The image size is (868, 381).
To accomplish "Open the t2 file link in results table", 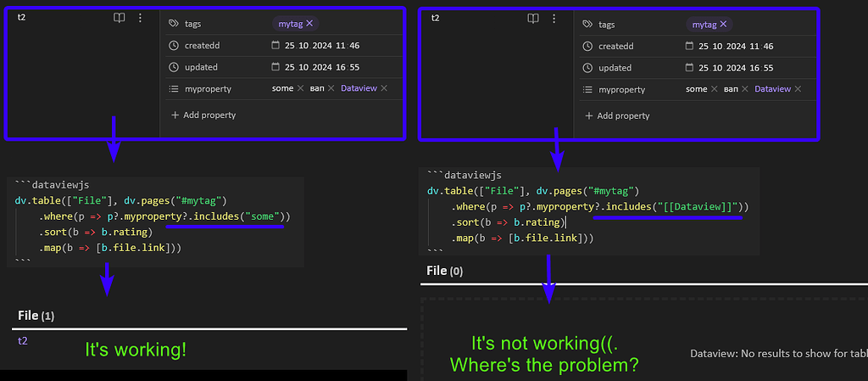I will 22,341.
